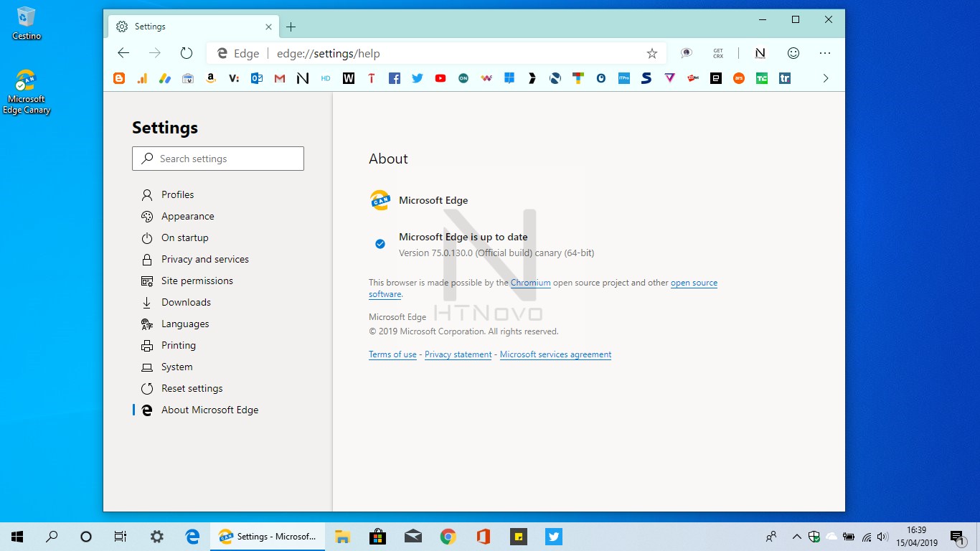980x551 pixels.
Task: Show hidden icons in the system tray
Action: pyautogui.click(x=796, y=536)
